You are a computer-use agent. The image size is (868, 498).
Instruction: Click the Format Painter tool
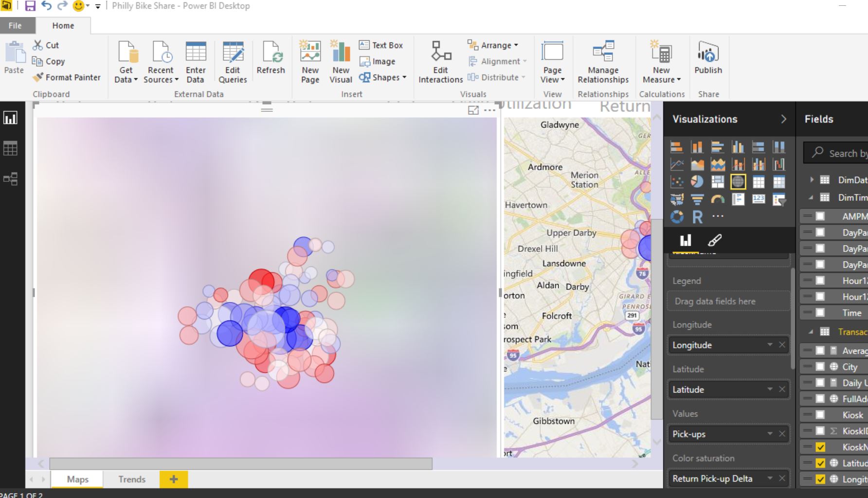[67, 77]
